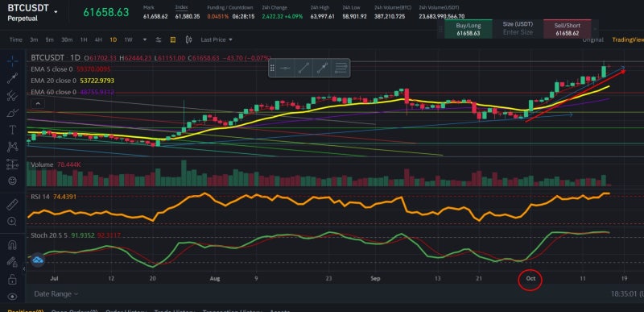Click the Sell/Short button

(x=568, y=29)
